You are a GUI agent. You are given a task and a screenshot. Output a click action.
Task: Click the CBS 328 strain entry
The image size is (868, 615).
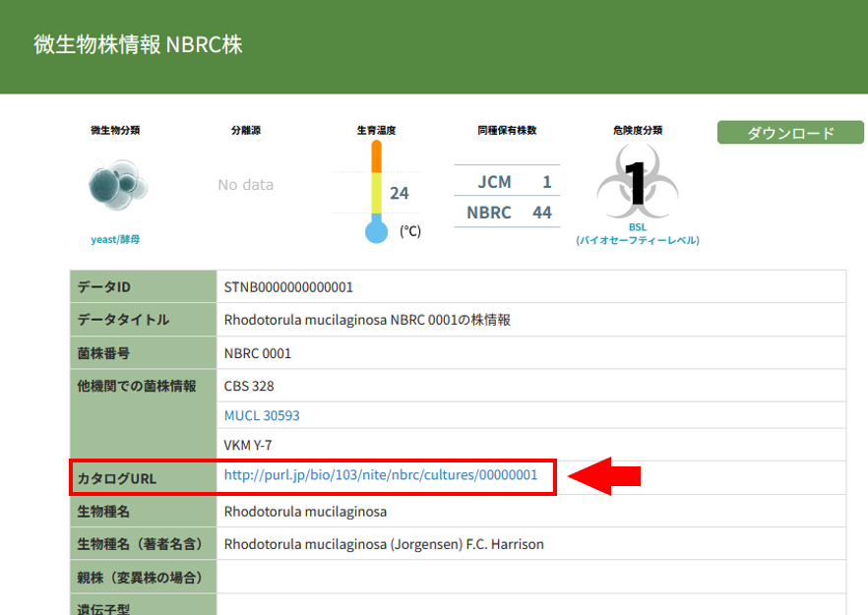tap(249, 386)
